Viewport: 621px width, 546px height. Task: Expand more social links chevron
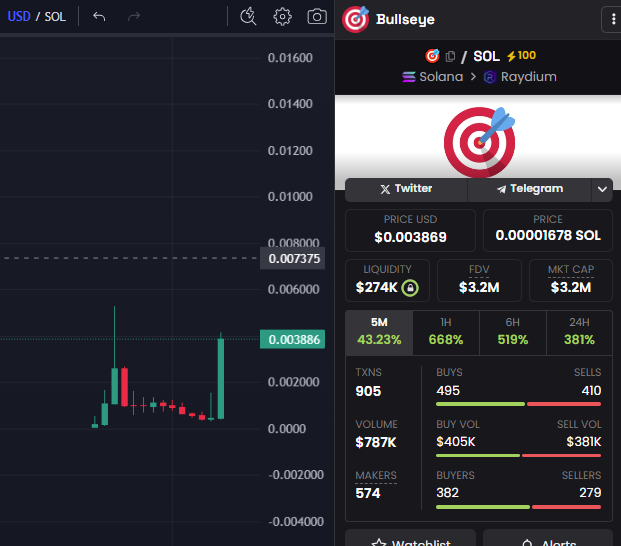coord(602,189)
